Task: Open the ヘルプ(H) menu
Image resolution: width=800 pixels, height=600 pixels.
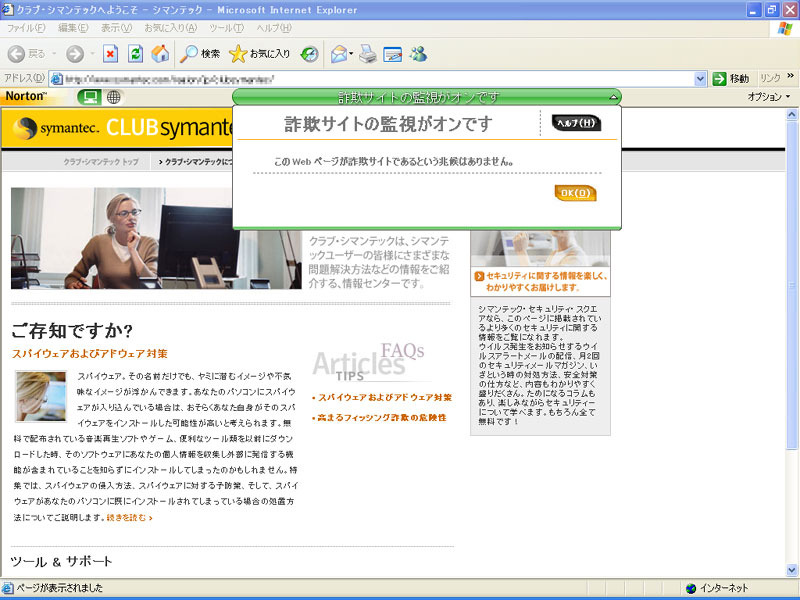Action: [x=274, y=28]
